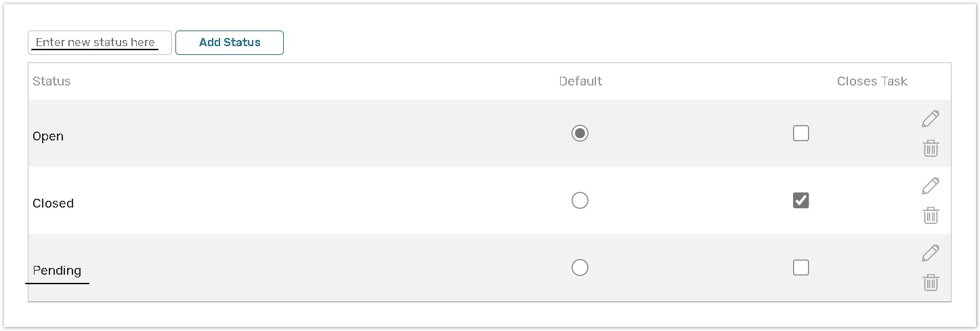Click the Closes Task column header
This screenshot has width=980, height=331.
(872, 81)
